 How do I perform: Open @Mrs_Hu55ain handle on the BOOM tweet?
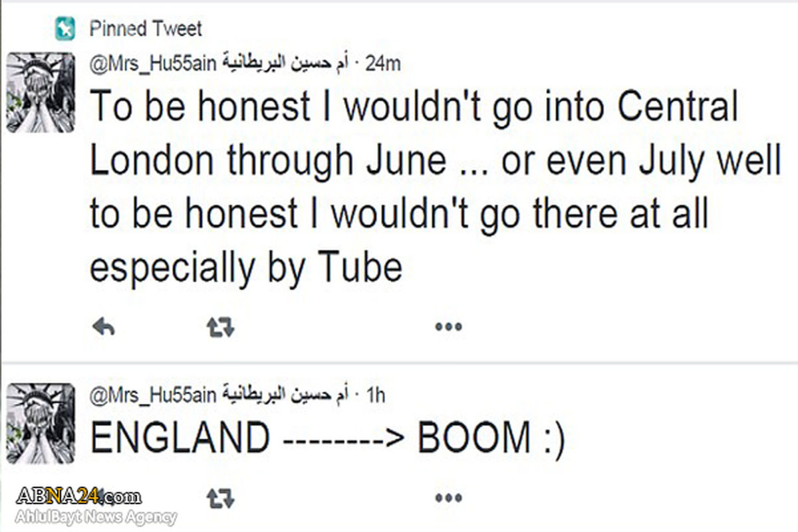152,395
